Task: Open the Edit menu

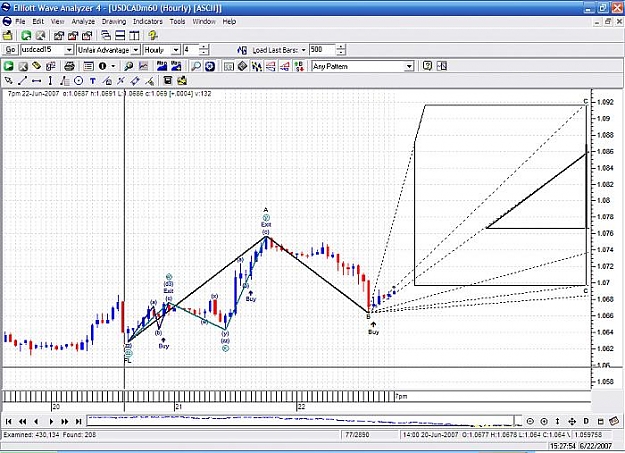Action: click(38, 22)
